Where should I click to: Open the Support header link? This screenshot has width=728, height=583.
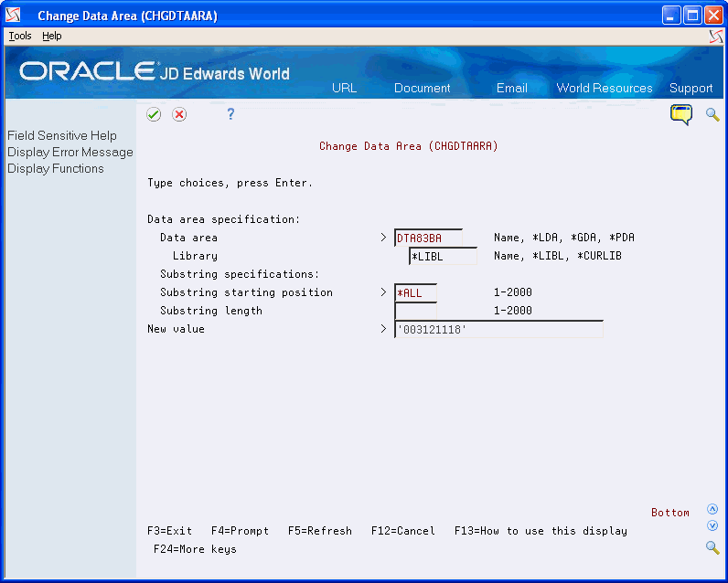point(691,88)
